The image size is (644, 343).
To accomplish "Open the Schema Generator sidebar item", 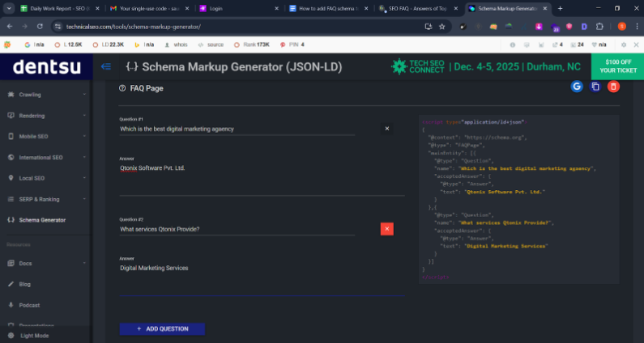I will (44, 220).
